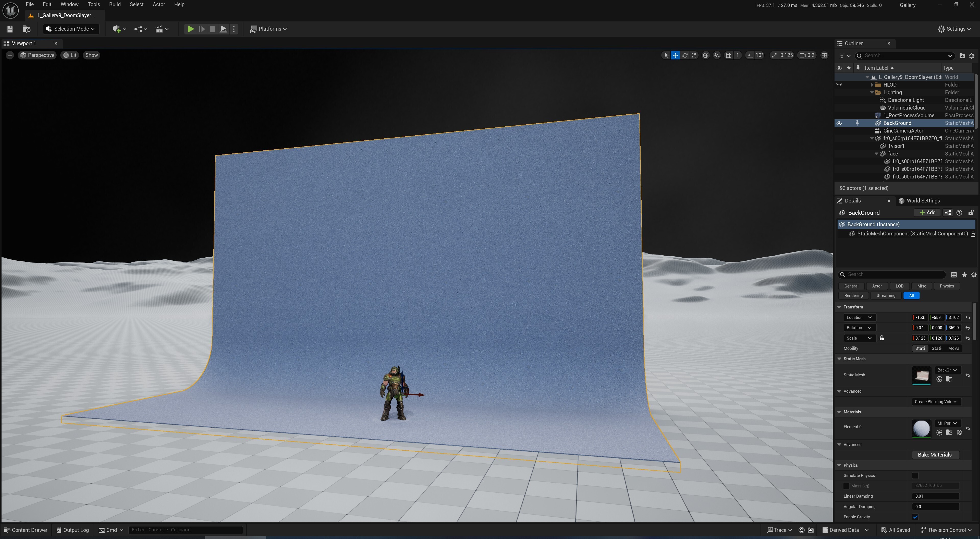Image resolution: width=980 pixels, height=539 pixels.
Task: Open Create Blocking Volume dropdown
Action: pos(936,402)
